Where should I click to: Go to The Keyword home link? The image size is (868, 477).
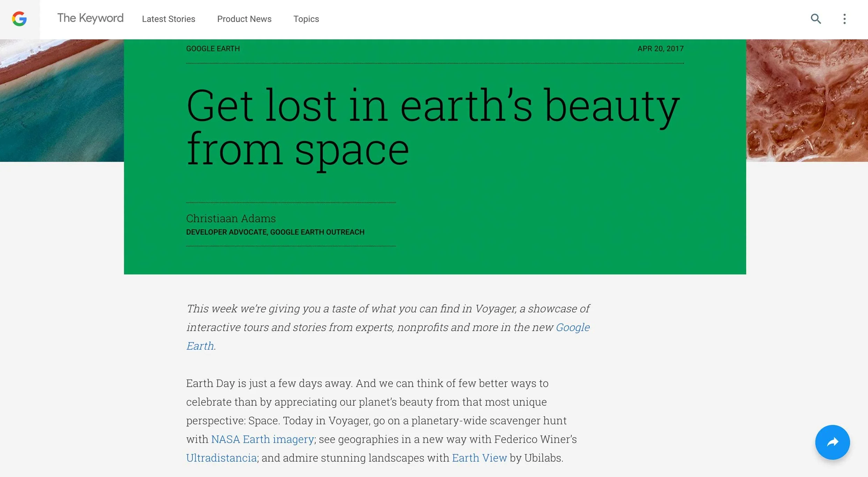90,18
